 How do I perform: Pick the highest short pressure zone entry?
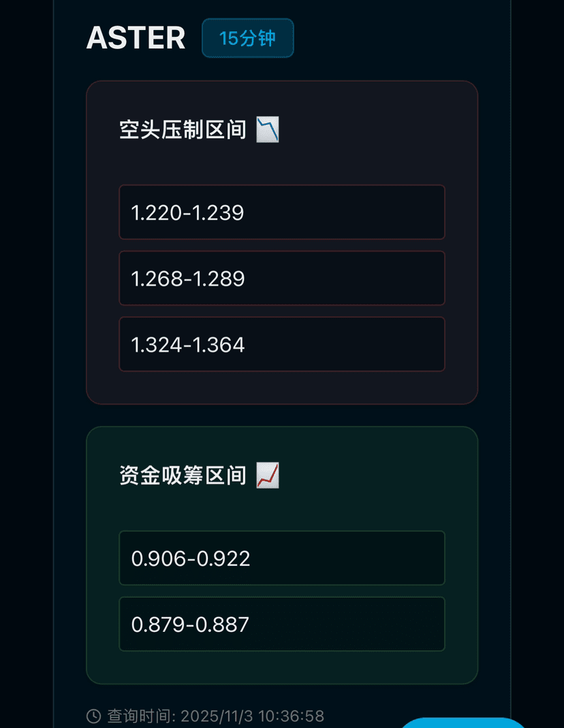282,344
